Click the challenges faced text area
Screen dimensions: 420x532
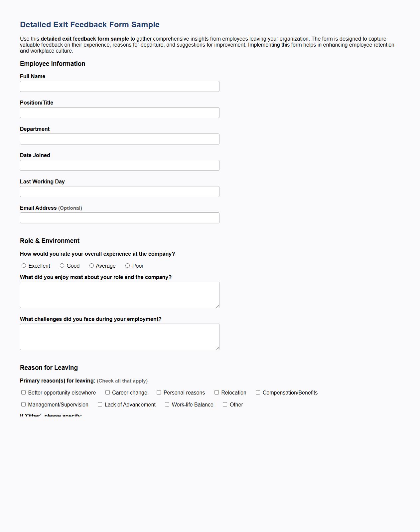point(119,337)
